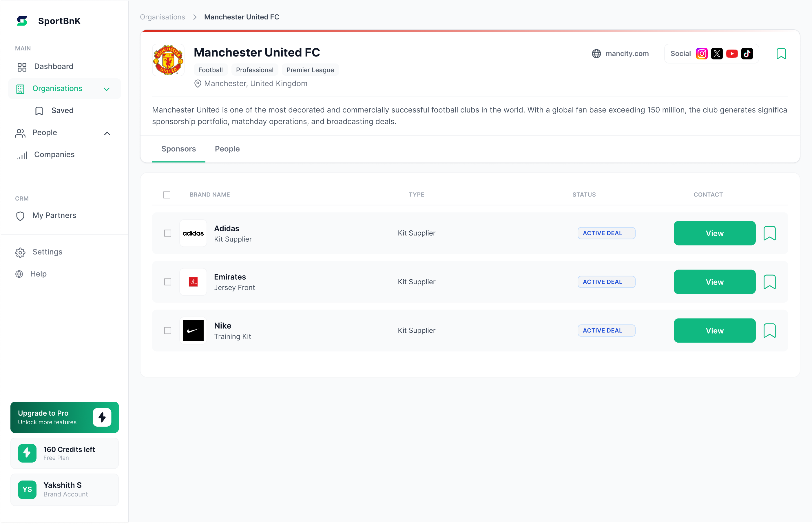
Task: View the Adidas contact
Action: click(714, 233)
